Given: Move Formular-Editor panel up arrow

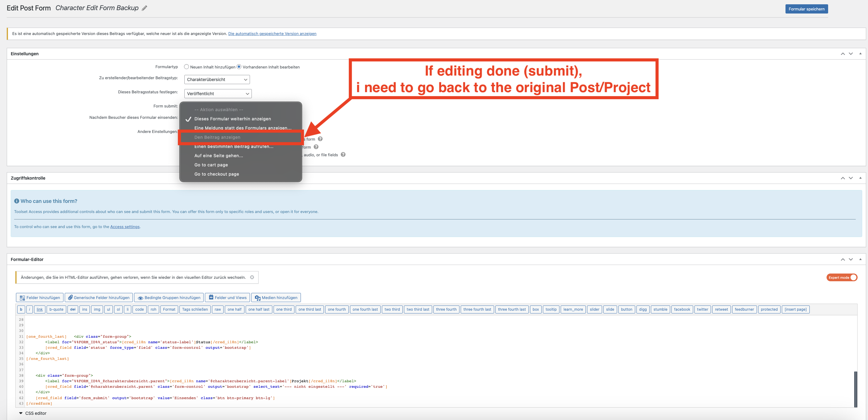Looking at the screenshot, I should click(x=843, y=259).
